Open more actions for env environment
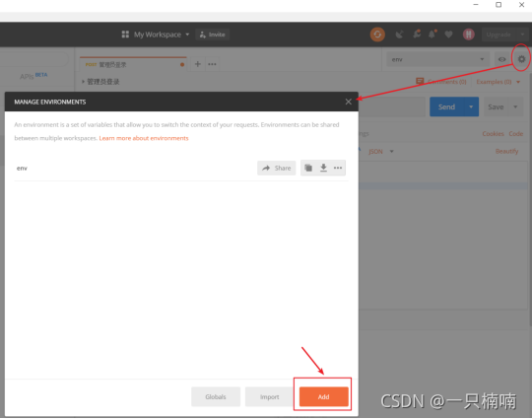The width and height of the screenshot is (532, 419). 338,168
